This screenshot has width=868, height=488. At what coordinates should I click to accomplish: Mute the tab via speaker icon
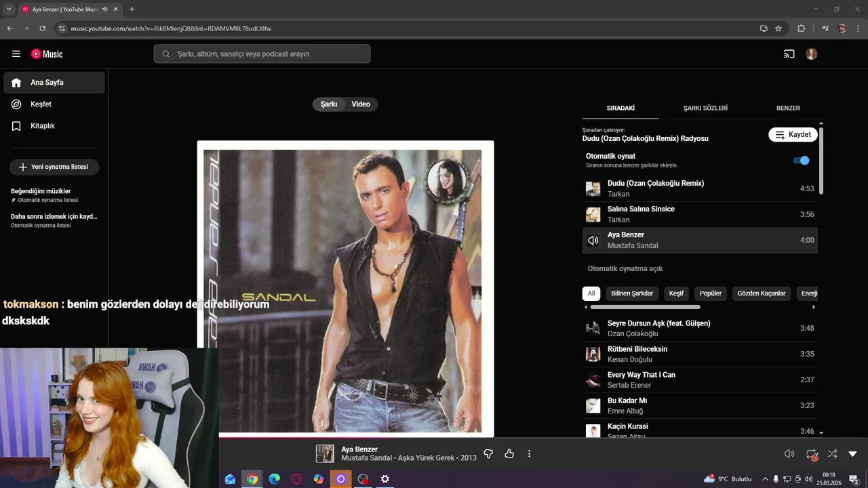105,9
